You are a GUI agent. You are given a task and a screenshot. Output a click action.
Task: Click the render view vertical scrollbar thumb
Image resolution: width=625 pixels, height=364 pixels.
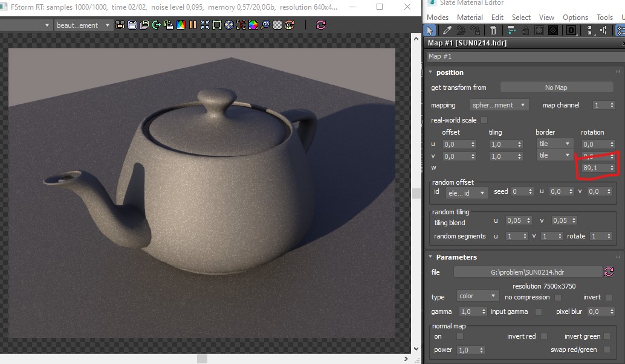point(416,194)
